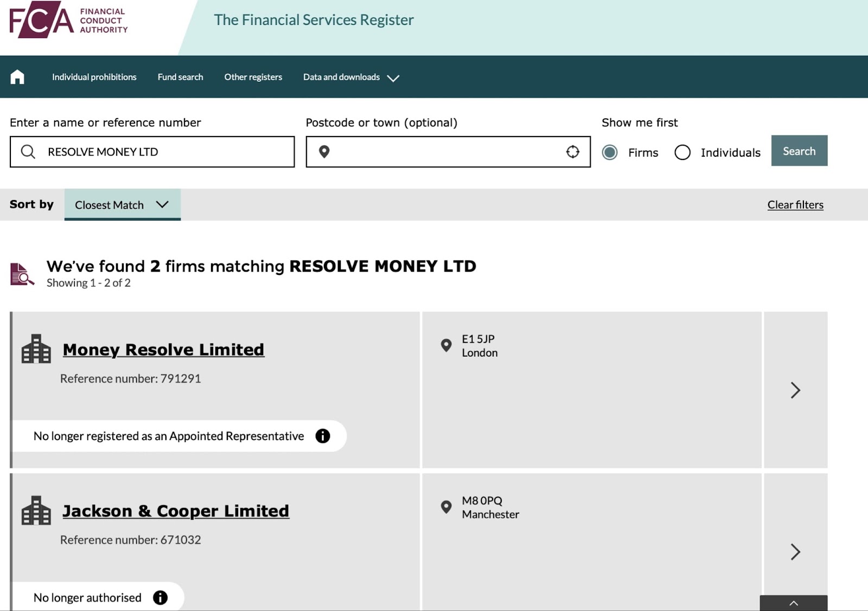Open Money Resolve Limited via right chevron
The height and width of the screenshot is (611, 868).
coord(795,390)
